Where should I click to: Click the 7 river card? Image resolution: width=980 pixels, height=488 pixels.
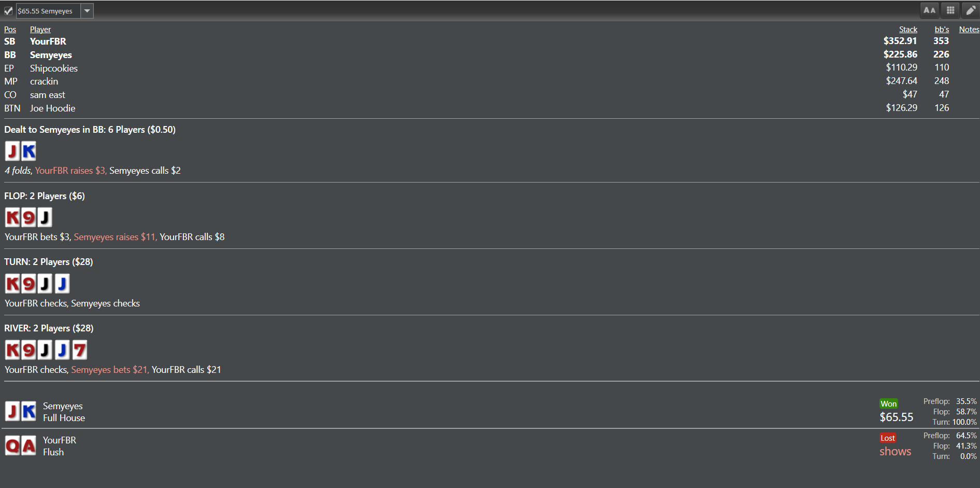pyautogui.click(x=79, y=350)
